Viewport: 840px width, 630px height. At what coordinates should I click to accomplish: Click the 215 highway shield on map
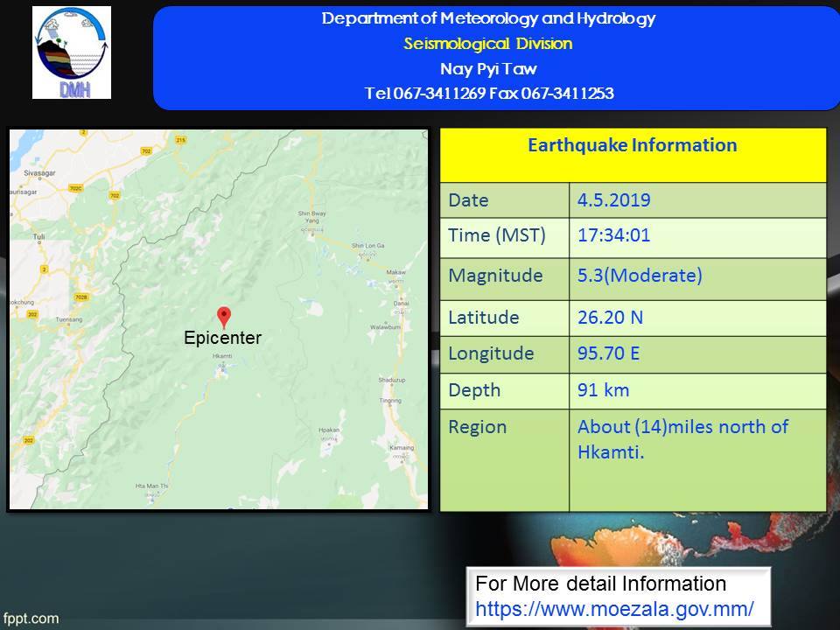[x=181, y=140]
